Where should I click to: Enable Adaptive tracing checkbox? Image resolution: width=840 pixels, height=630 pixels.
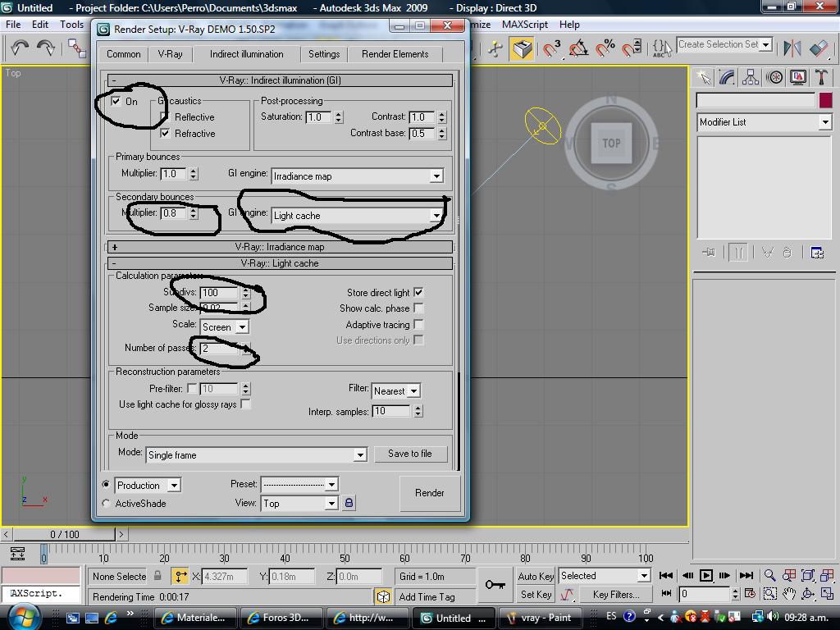pos(418,324)
